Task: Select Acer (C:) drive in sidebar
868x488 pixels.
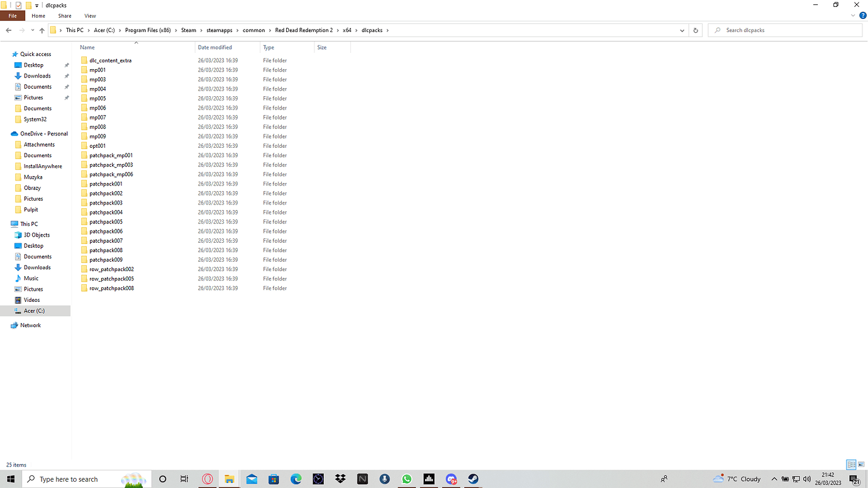Action: click(x=34, y=311)
